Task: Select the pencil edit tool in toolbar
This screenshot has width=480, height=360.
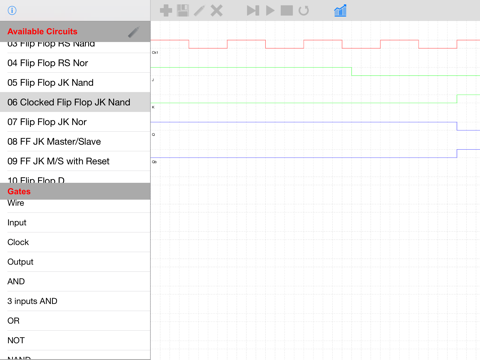Action: click(199, 10)
